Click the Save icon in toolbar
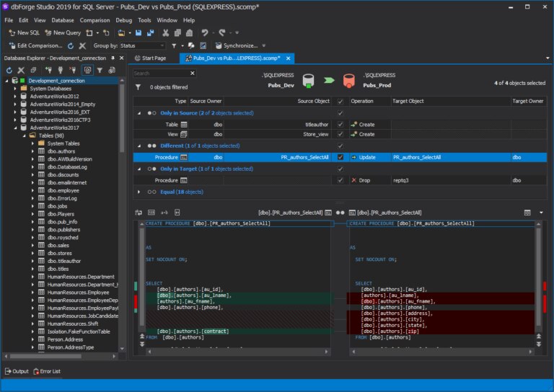Screen dimensions: 554x392 click(x=138, y=33)
